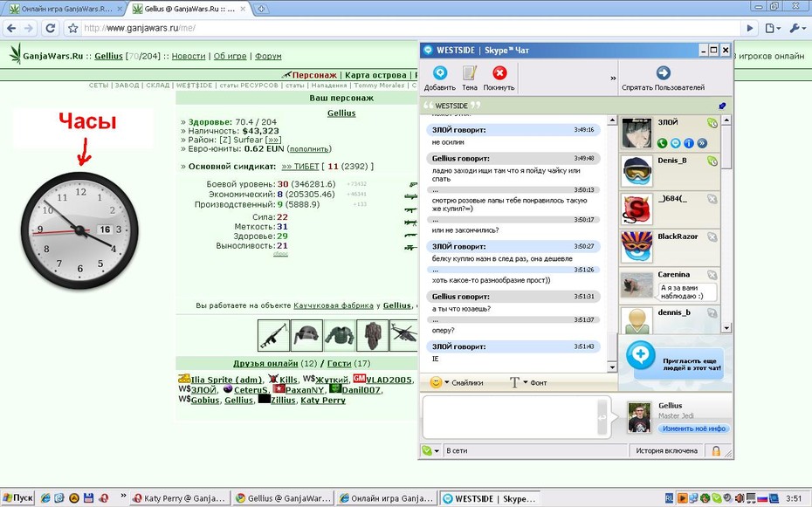The image size is (812, 507).
Task: Switch to the Онлайн игра GanjaWars browser tab
Action: tap(65, 9)
